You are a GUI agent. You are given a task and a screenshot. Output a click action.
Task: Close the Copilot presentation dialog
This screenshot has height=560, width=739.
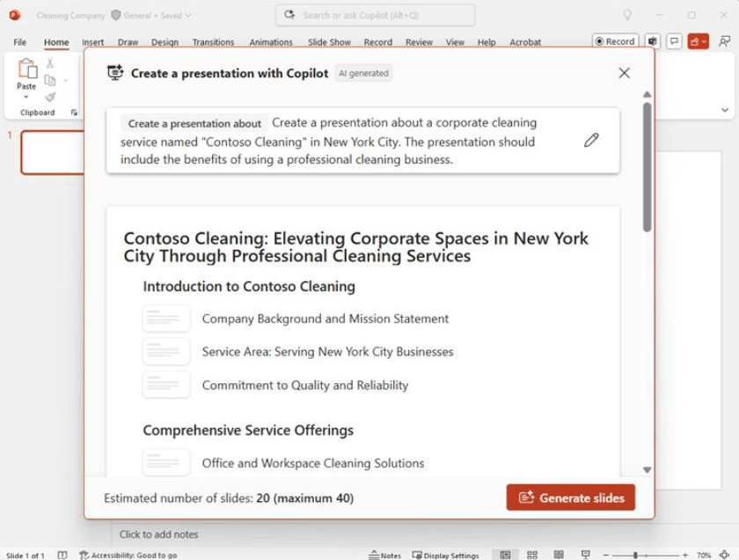pyautogui.click(x=624, y=73)
